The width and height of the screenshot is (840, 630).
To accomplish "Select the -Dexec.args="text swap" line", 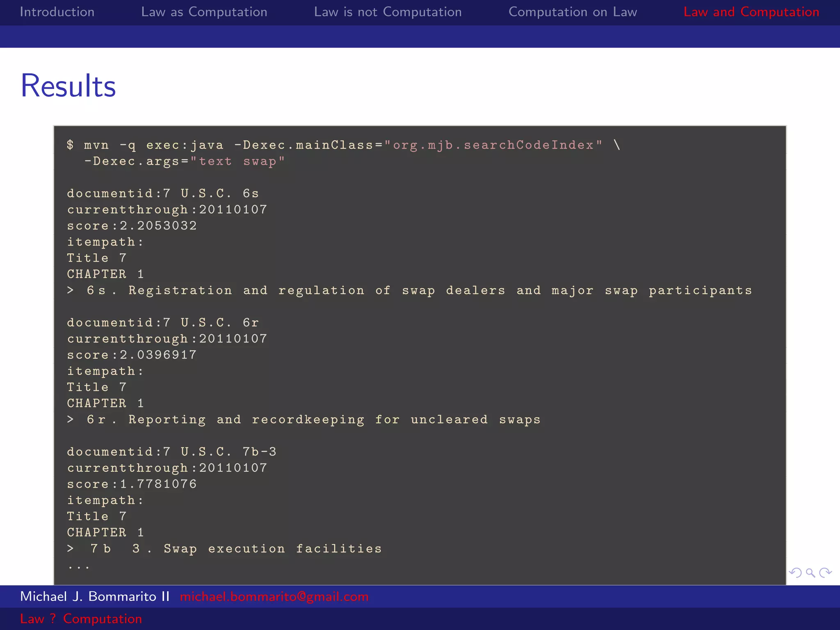I will pos(184,161).
